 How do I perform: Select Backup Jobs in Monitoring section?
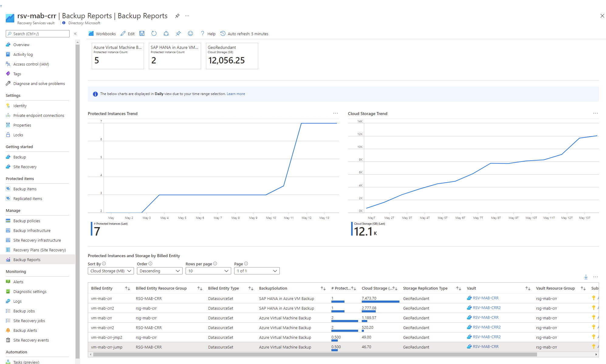click(24, 311)
